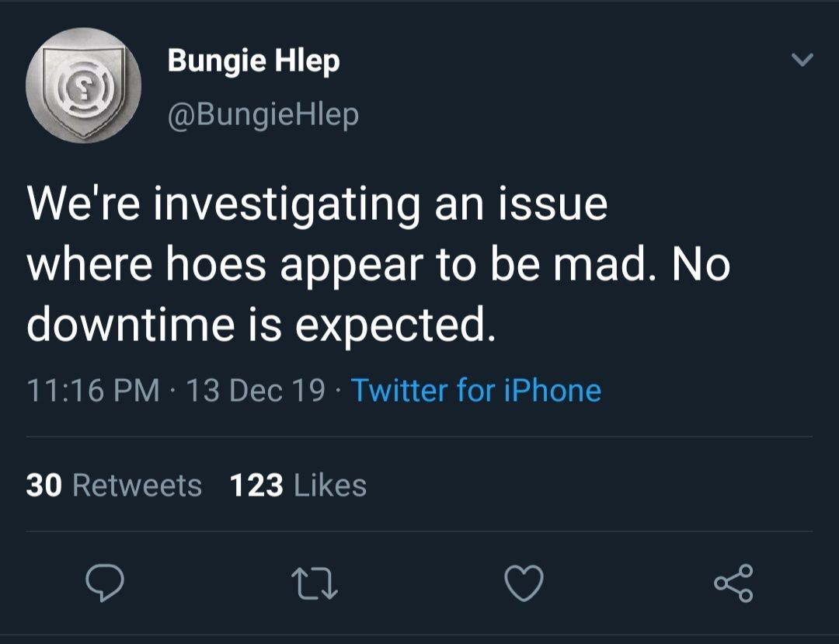
Task: Open the Twitter for iPhone source link
Action: point(476,390)
